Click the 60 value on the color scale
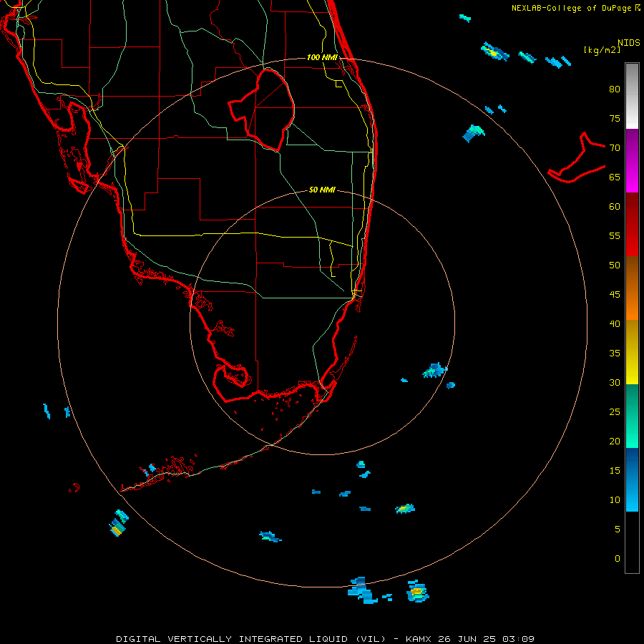This screenshot has height=644, width=644. (615, 207)
